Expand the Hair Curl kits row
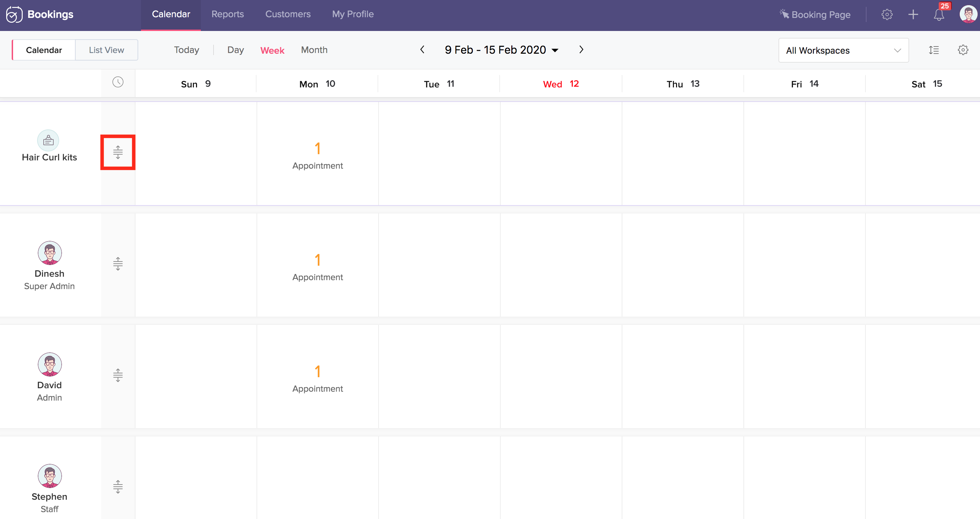 [x=118, y=152]
